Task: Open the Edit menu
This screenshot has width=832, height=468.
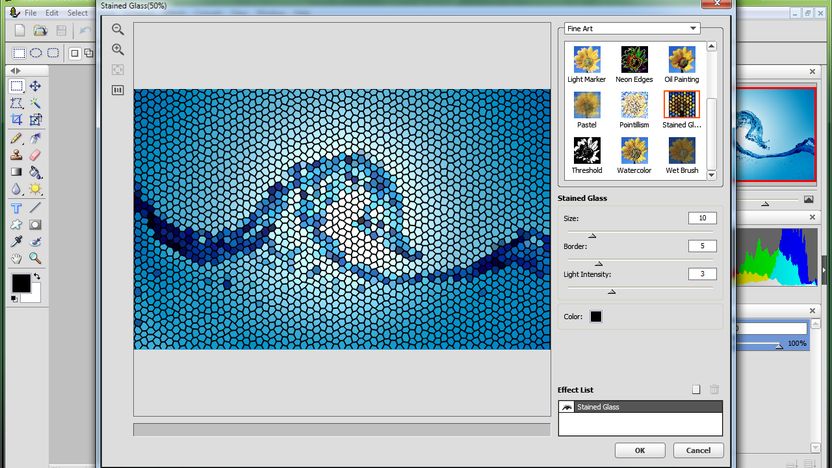Action: [52, 13]
